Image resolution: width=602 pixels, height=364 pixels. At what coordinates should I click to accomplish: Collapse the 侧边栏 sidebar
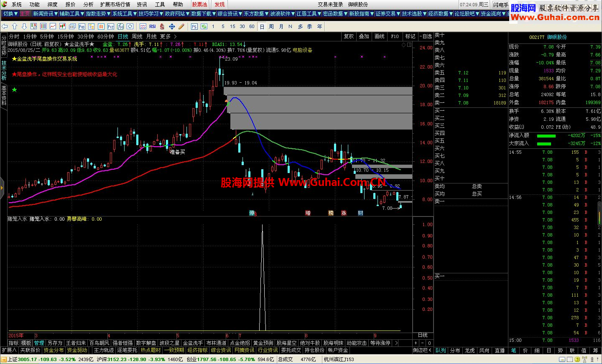pyautogui.click(x=423, y=350)
